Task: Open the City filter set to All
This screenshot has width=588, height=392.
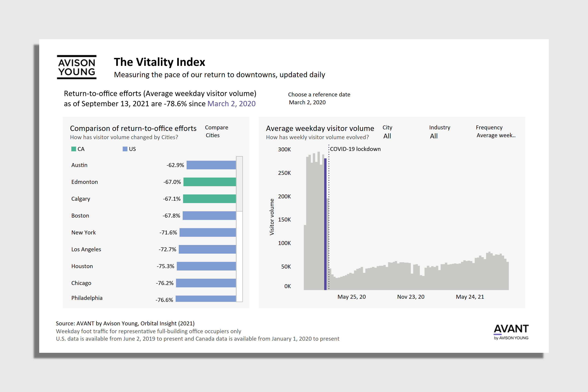Action: [387, 136]
